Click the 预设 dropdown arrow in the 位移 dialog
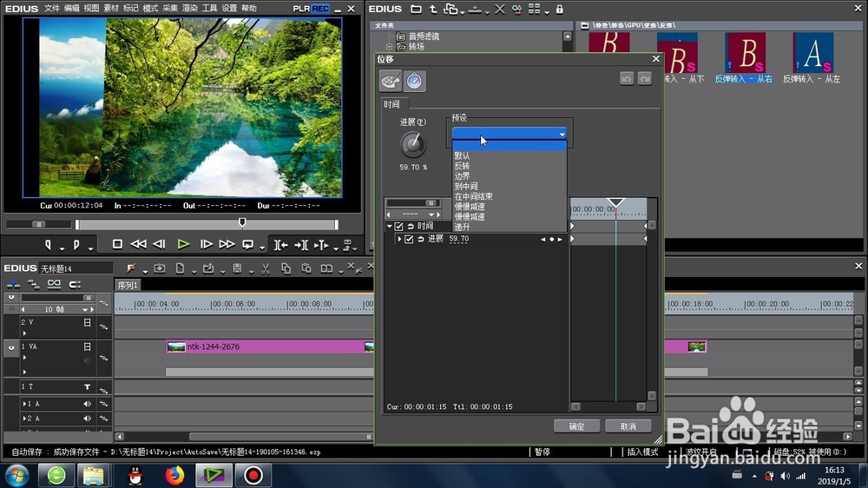 562,134
